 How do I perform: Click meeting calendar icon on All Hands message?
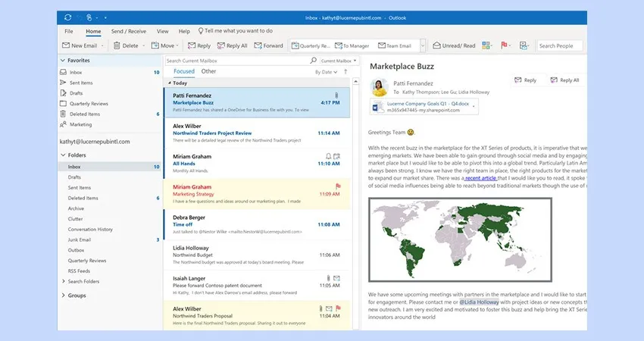(337, 156)
